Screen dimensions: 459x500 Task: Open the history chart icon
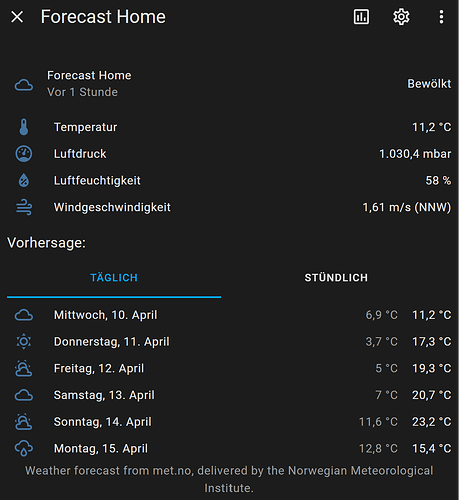[361, 17]
